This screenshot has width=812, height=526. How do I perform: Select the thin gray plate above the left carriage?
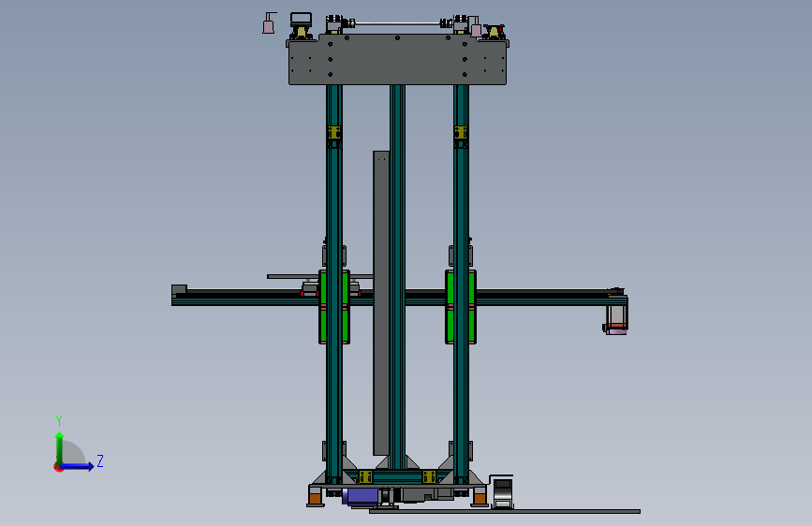click(319, 276)
